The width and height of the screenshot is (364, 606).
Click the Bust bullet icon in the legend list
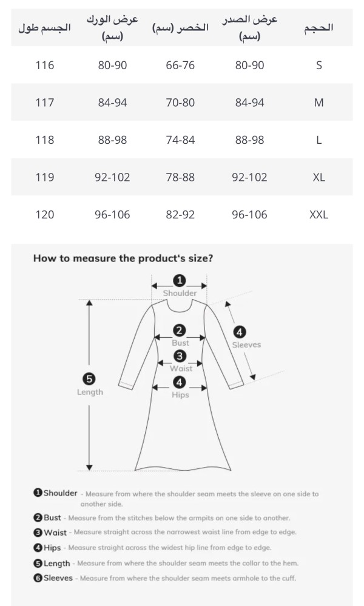tap(38, 517)
